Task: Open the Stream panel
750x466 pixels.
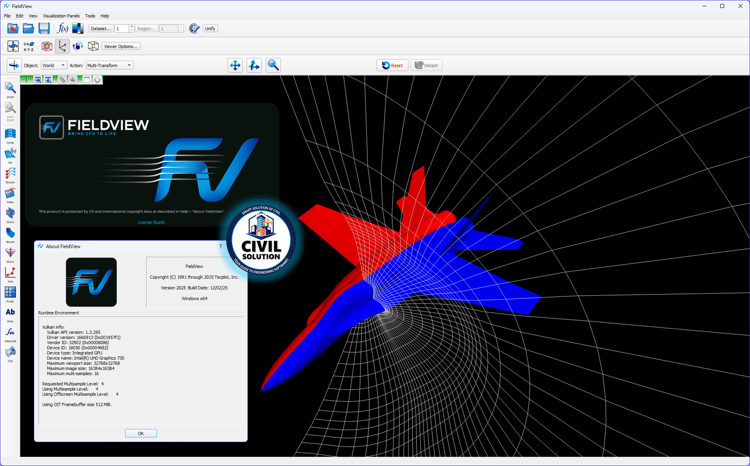Action: click(10, 176)
